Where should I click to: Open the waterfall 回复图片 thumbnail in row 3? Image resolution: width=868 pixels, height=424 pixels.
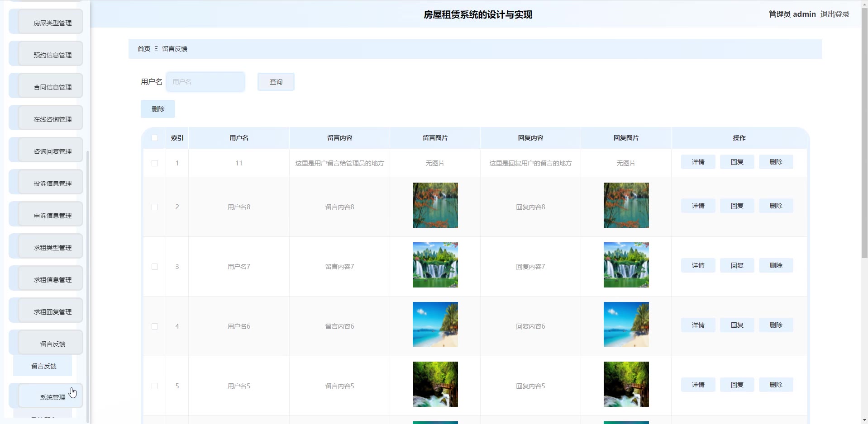[626, 265]
